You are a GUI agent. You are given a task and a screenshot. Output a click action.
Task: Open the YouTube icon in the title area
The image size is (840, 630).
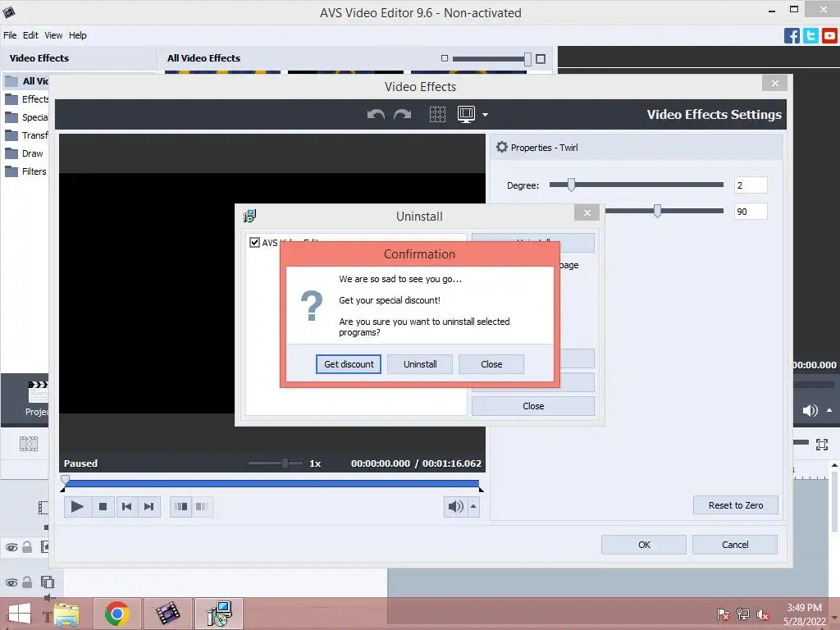tap(829, 36)
